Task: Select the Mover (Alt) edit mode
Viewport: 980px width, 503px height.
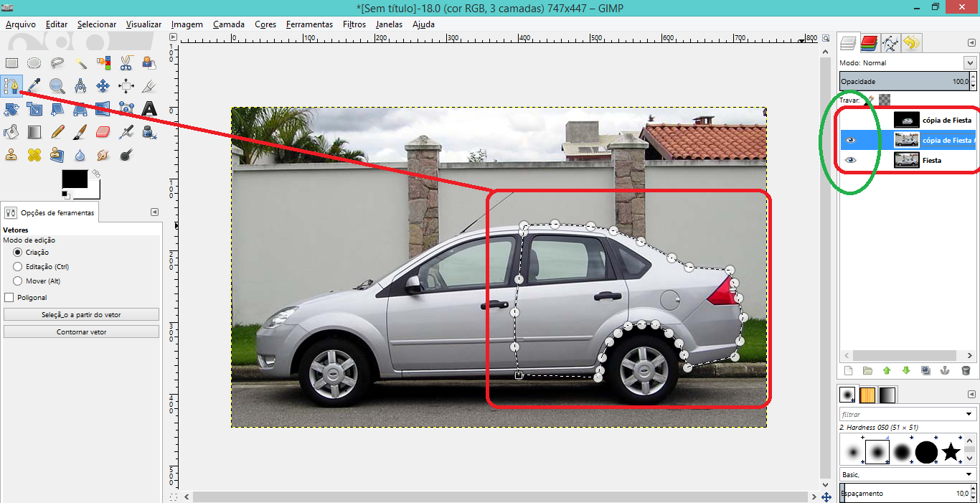Action: coord(18,281)
